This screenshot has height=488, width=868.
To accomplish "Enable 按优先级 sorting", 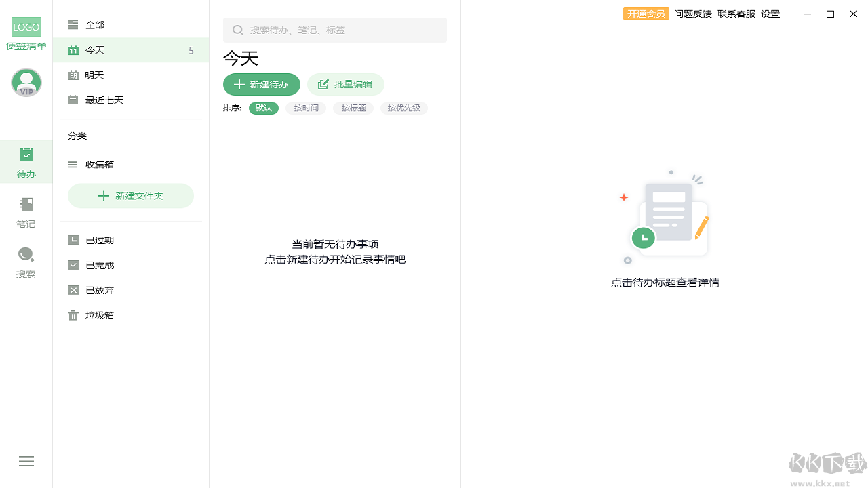I will click(x=403, y=108).
